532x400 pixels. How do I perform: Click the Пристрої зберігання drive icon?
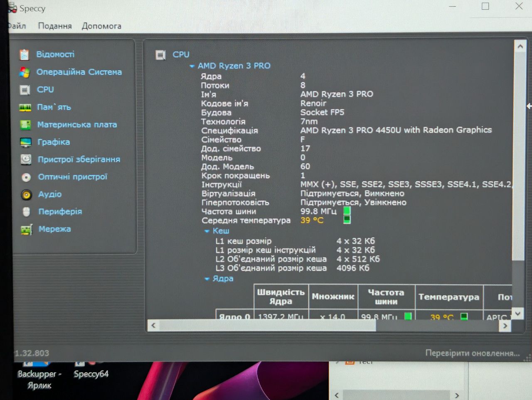(x=26, y=160)
